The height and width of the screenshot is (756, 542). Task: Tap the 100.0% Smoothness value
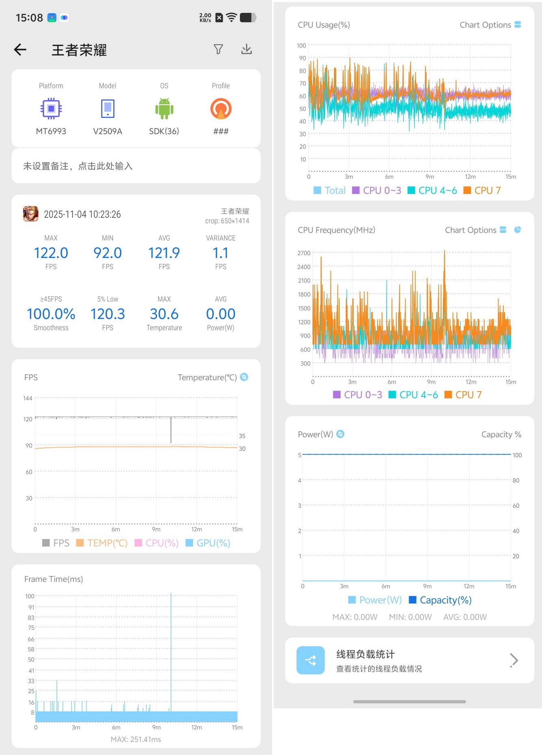tap(51, 314)
